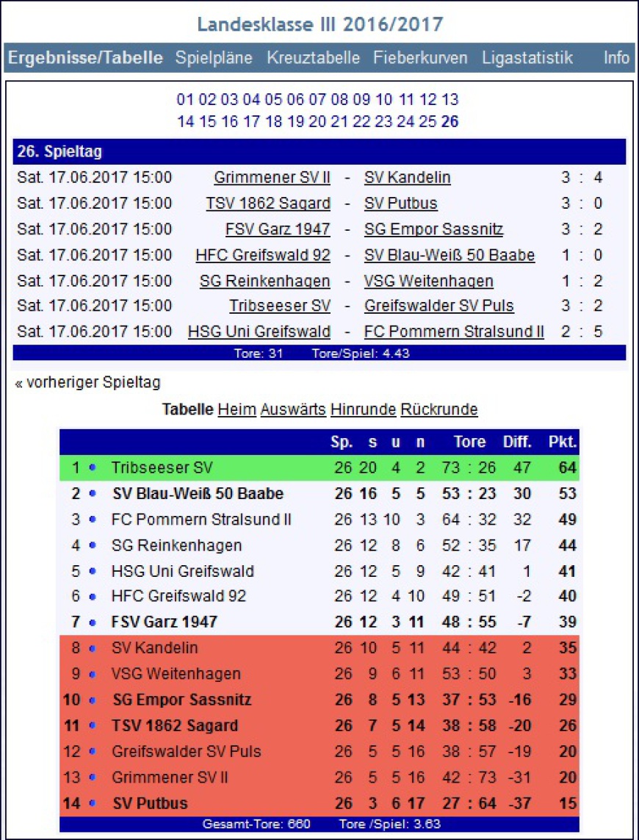The image size is (639, 840).
Task: Click the dot icon next to SV Putbus
Action: [x=92, y=803]
